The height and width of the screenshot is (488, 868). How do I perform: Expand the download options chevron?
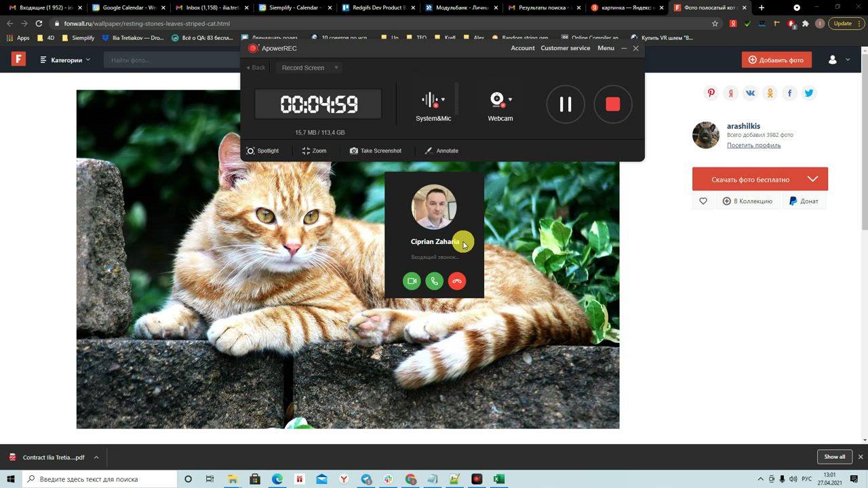click(812, 179)
